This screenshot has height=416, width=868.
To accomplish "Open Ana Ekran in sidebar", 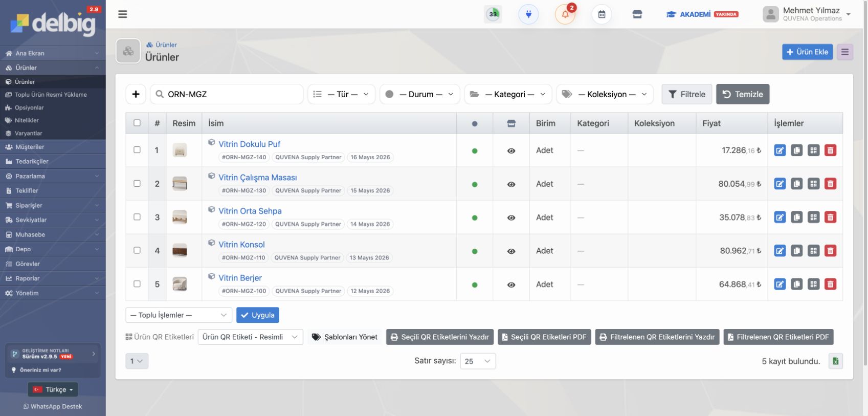I will click(x=53, y=53).
